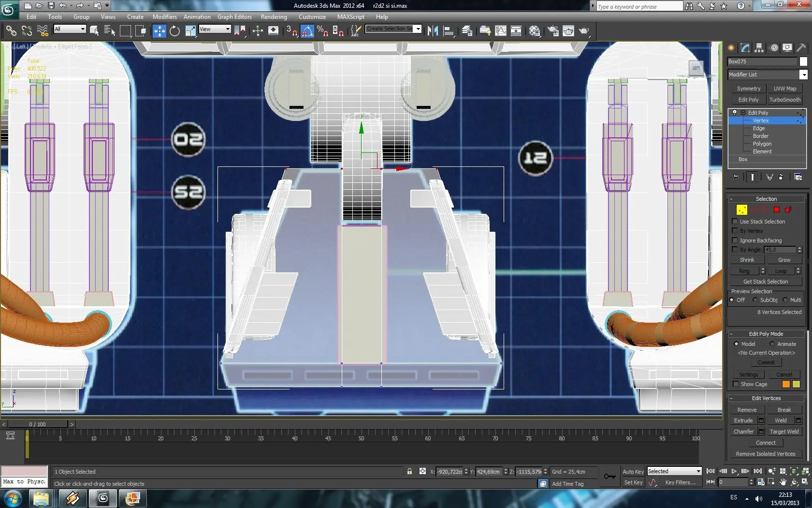Toggle Angle Snap in main toolbar

click(307, 31)
